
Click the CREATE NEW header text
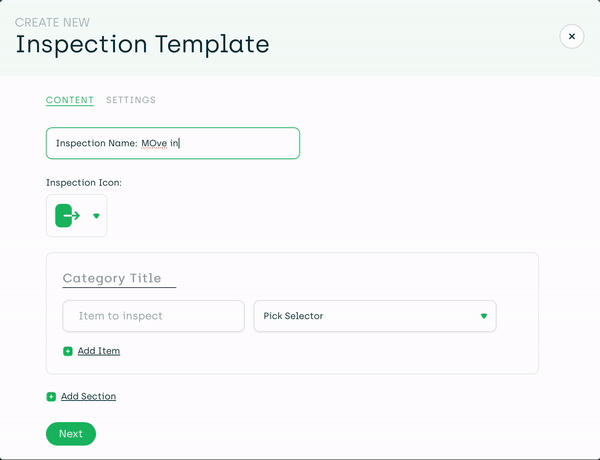click(52, 23)
